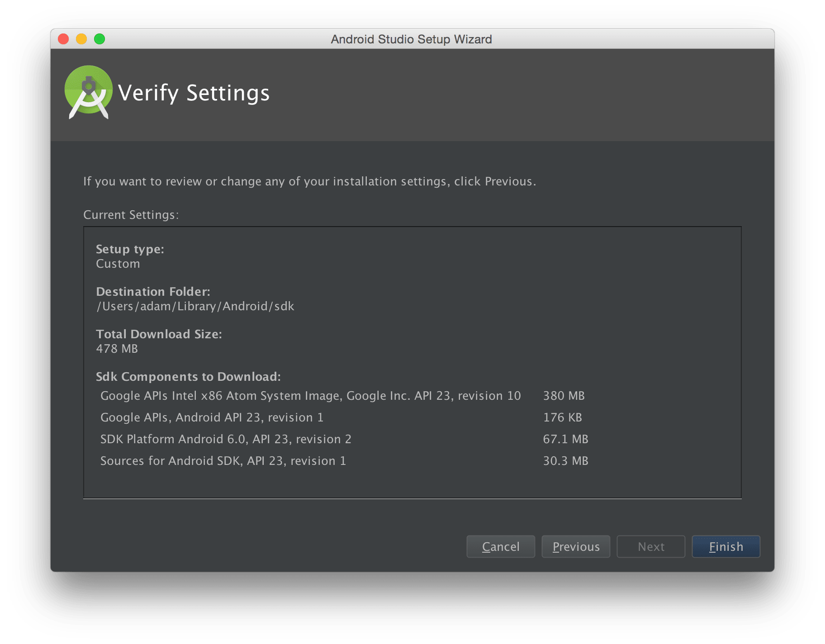
Task: Click the /Users/adam/Library/Android/sdk path
Action: [x=195, y=306]
